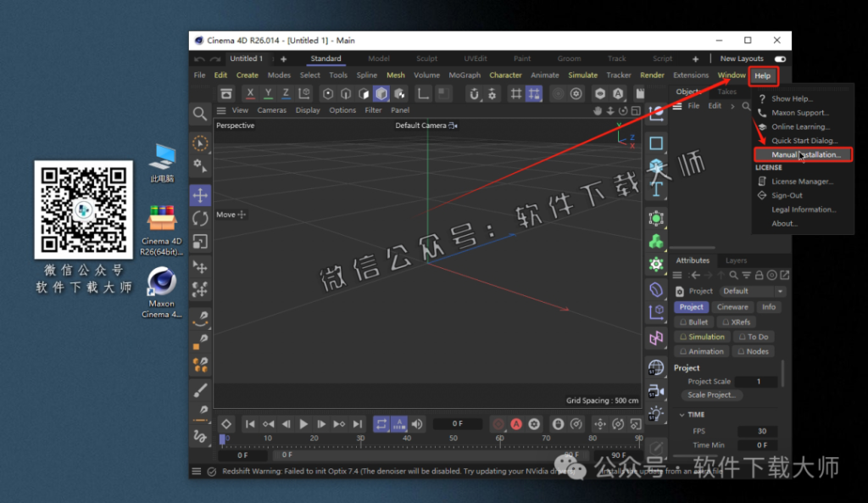Open the Default project preset dropdown
This screenshot has height=503, width=868.
point(751,290)
